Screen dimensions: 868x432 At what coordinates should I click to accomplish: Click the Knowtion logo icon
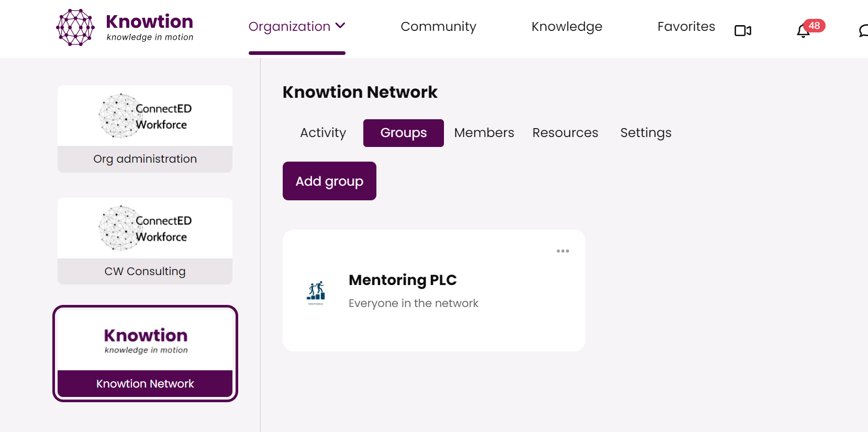click(75, 27)
